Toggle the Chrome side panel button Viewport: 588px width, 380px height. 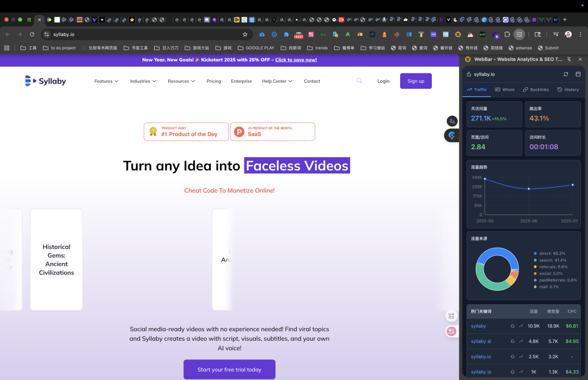519,34
